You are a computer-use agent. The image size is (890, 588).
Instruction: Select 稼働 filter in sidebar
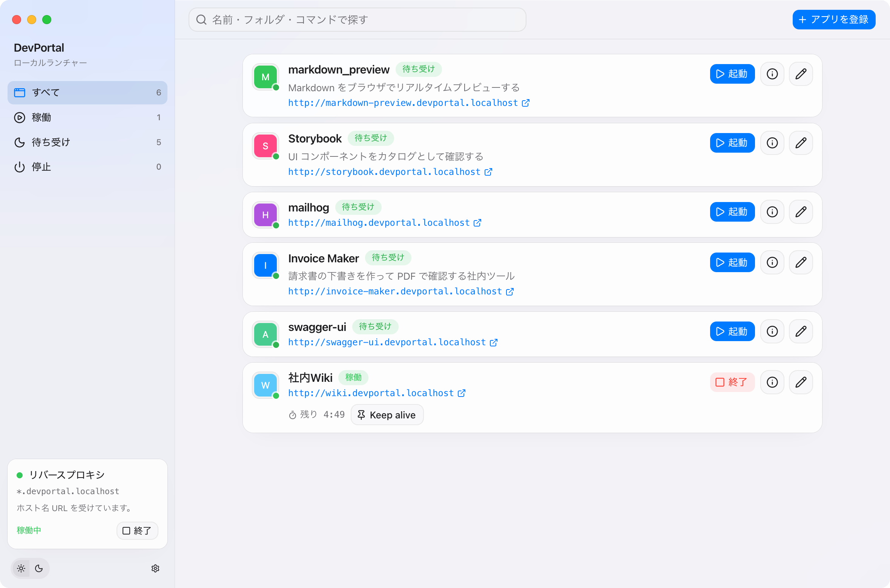coord(87,118)
